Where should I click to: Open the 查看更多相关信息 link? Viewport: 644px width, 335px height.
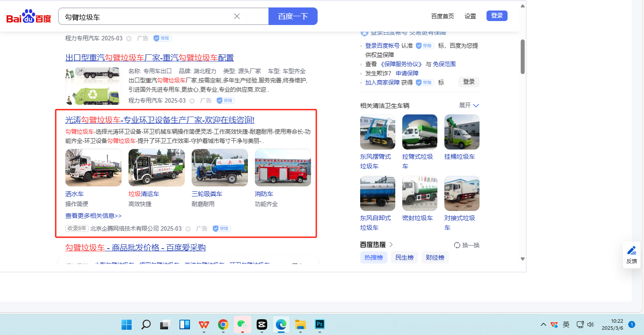93,216
